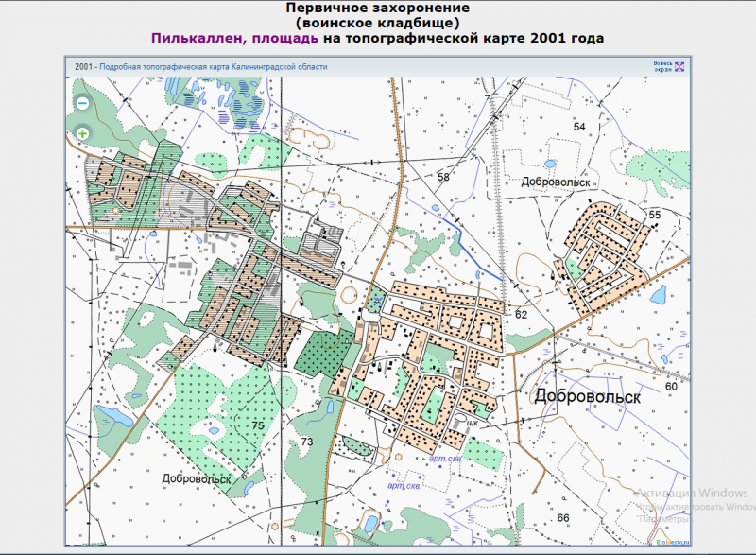Click elevation number '62' on map
Viewport: 756px width, 555px height.
(x=522, y=315)
